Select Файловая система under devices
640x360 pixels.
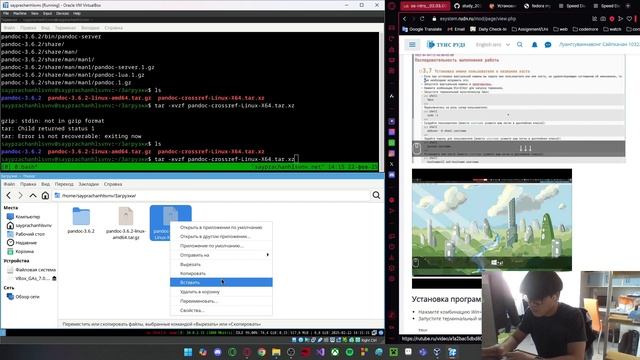coord(31,270)
